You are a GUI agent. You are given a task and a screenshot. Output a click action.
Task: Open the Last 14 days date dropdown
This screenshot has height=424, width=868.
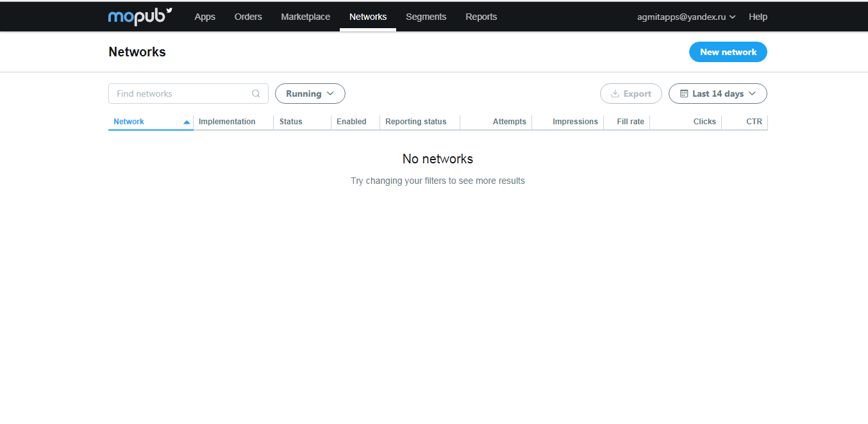(718, 94)
